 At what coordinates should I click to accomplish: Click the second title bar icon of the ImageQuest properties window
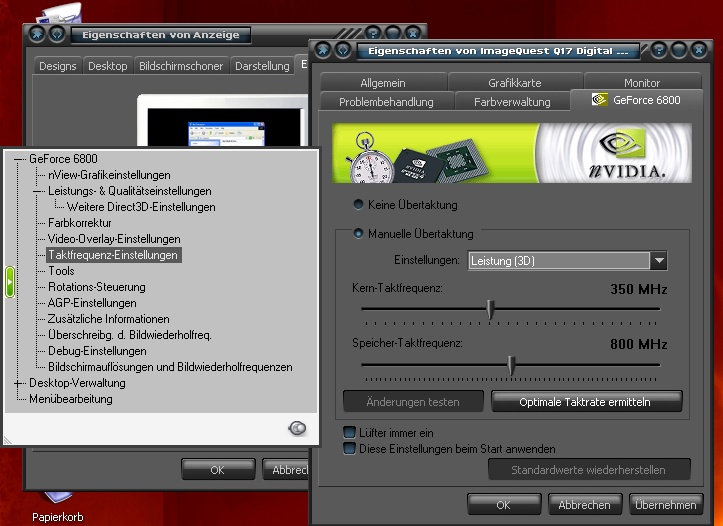pyautogui.click(x=343, y=49)
